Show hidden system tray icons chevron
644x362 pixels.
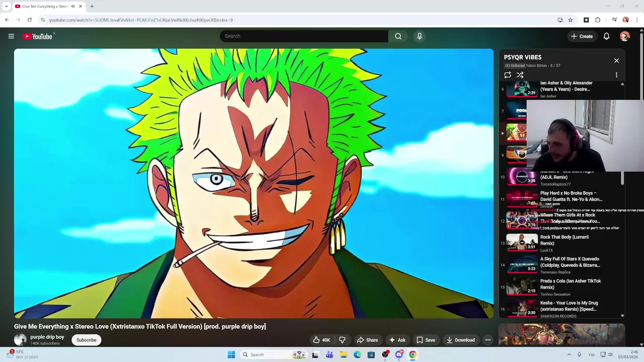pos(569,354)
